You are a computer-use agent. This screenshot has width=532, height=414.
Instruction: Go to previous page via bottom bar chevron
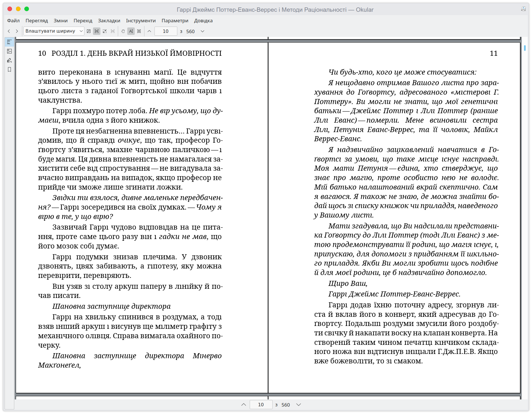[x=244, y=405]
